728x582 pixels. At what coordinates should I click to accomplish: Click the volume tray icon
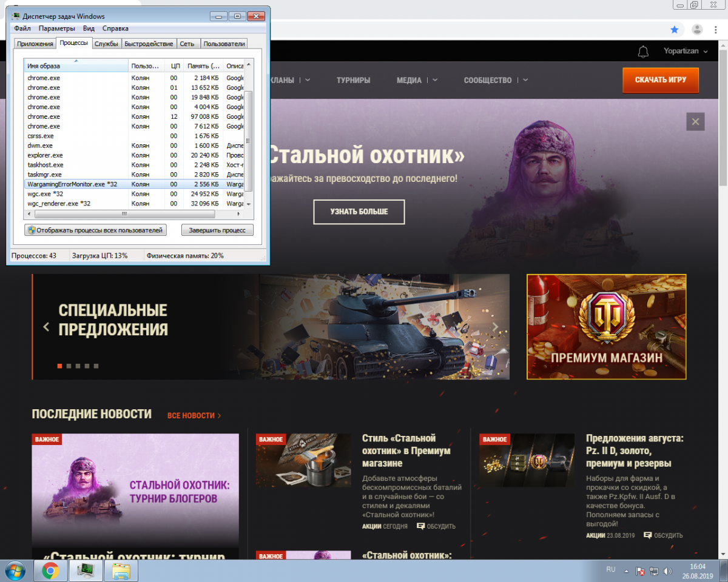coord(667,571)
